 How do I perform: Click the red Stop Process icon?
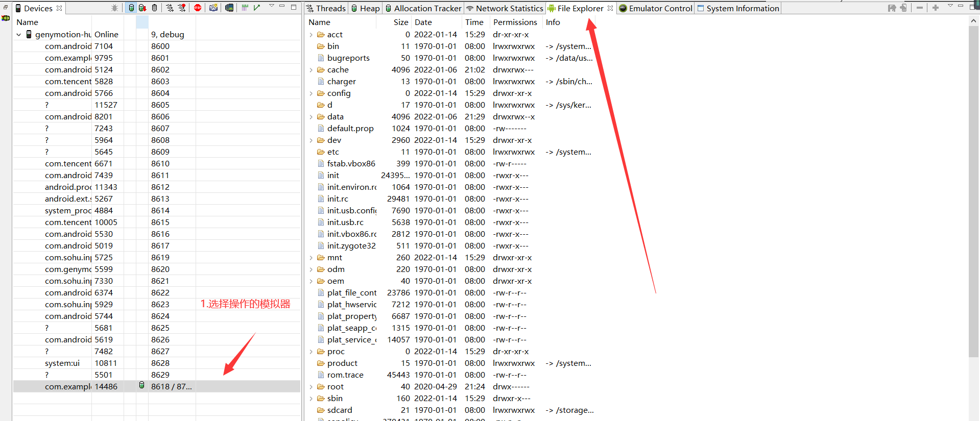pyautogui.click(x=198, y=8)
